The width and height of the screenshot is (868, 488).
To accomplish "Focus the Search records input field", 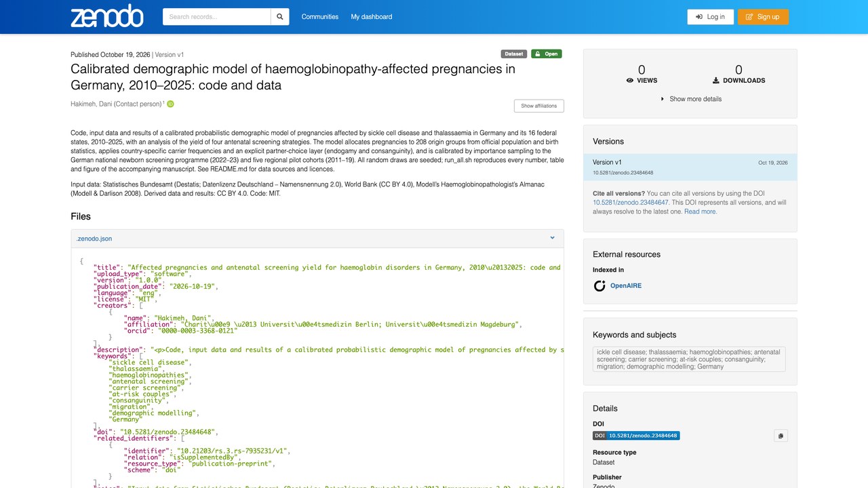I will 217,17.
